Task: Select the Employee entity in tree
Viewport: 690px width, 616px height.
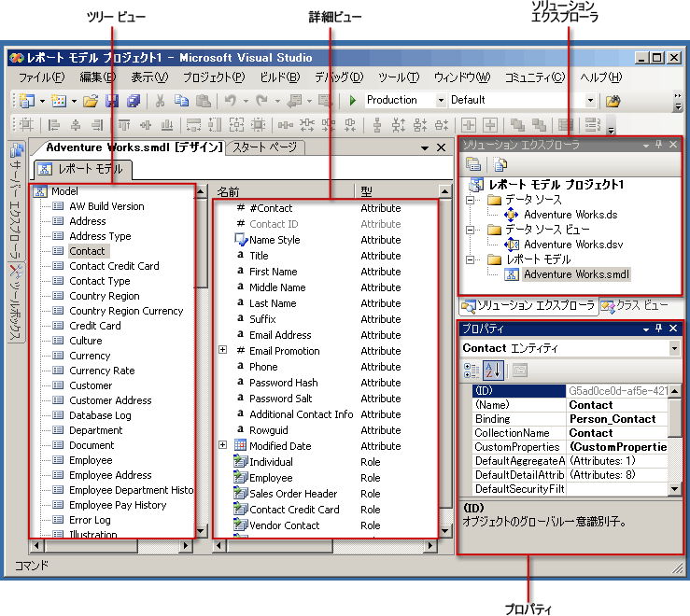Action: [x=91, y=460]
